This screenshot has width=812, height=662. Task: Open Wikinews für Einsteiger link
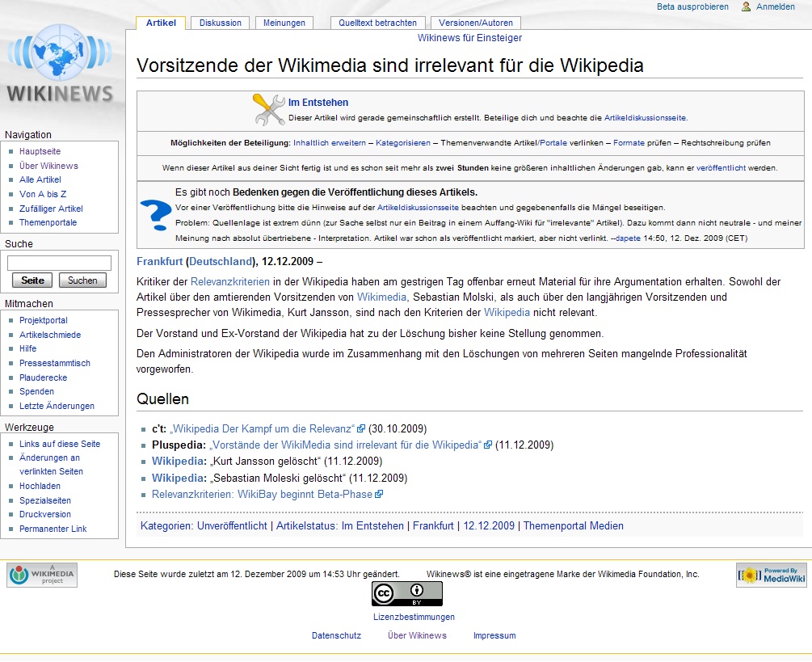click(x=469, y=38)
